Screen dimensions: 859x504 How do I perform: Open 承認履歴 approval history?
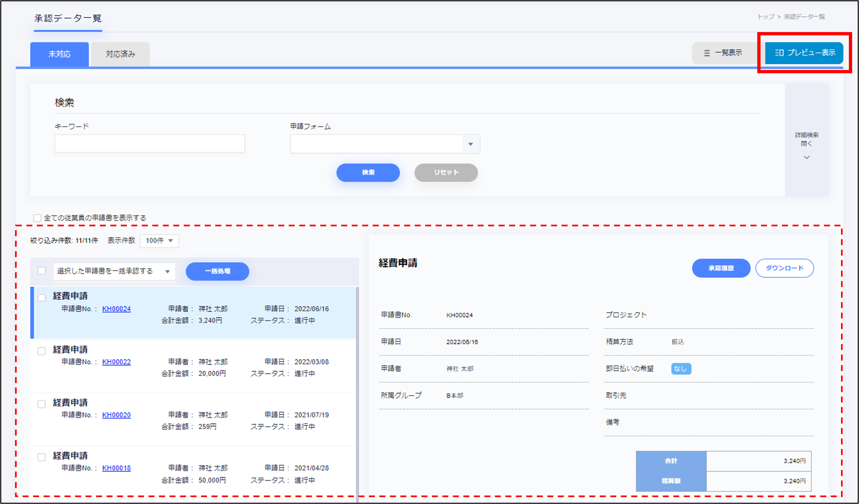coord(721,268)
